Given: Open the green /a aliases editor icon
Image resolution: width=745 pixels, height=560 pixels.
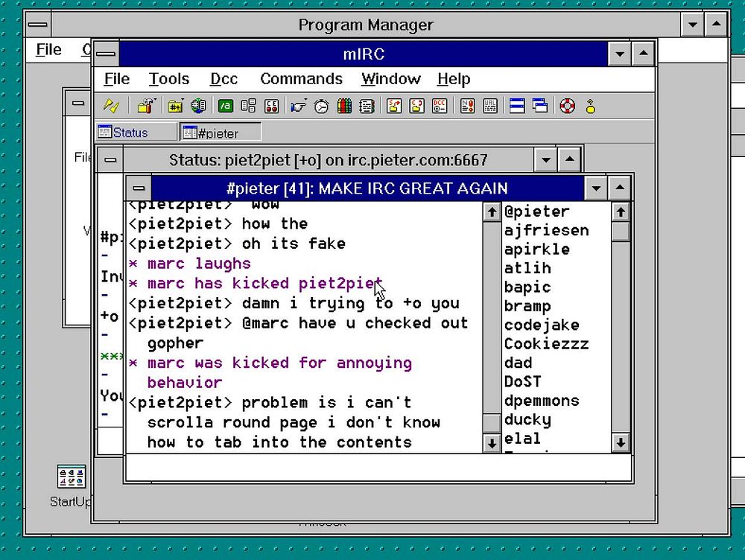Looking at the screenshot, I should (x=226, y=106).
